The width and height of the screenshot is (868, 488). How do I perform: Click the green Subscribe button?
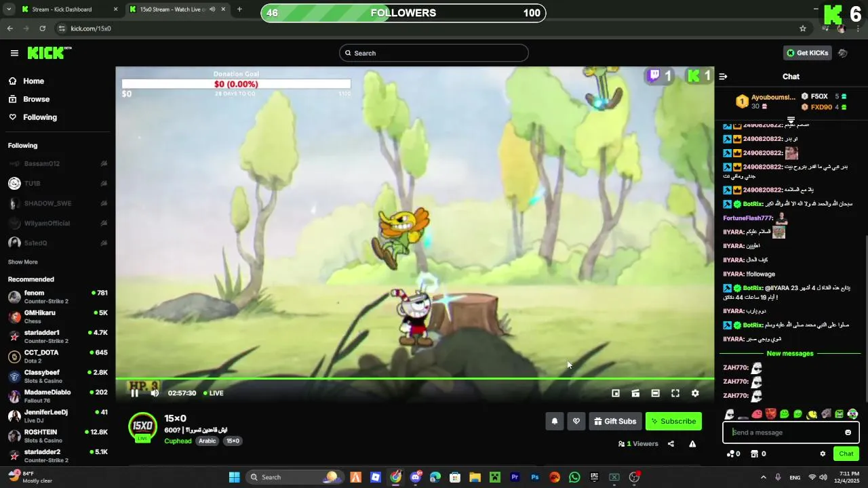pyautogui.click(x=673, y=421)
